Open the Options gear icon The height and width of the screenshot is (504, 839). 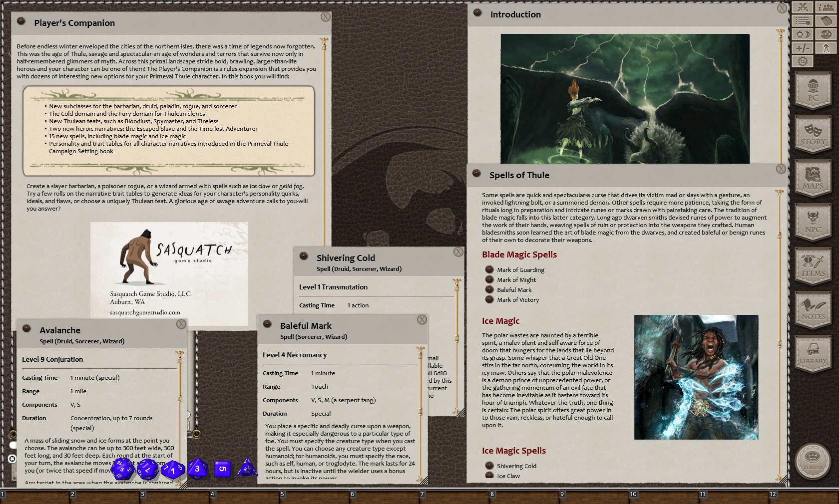click(803, 61)
